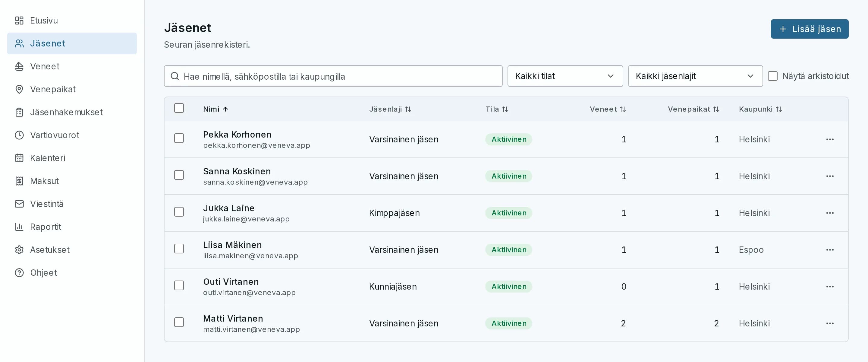Open Matti Virtanen's member name

coord(233,319)
